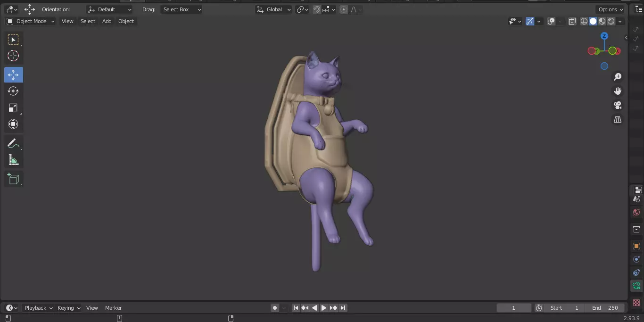Screen dimensions: 644x322
Task: Click the move icon in tool header
Action: click(x=30, y=9)
